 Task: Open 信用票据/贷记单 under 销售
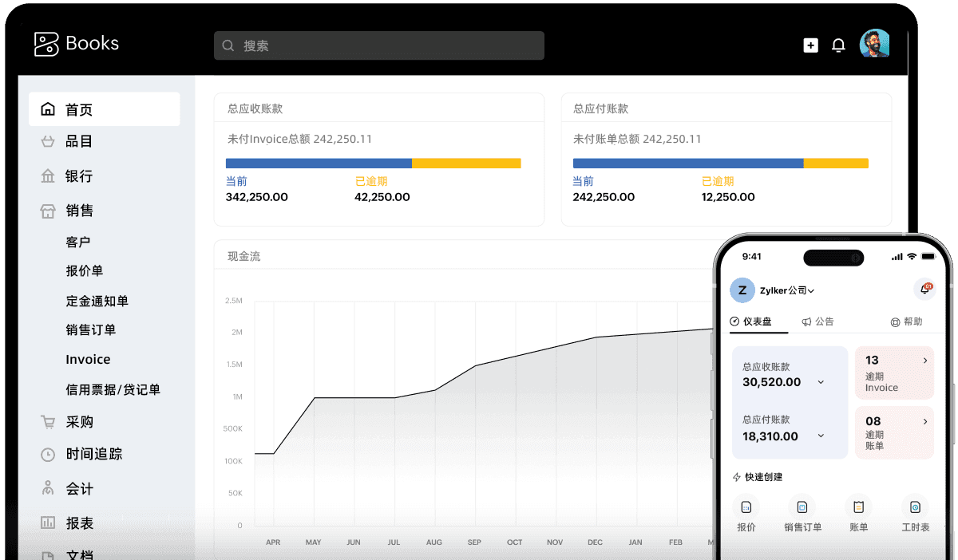[x=113, y=389]
